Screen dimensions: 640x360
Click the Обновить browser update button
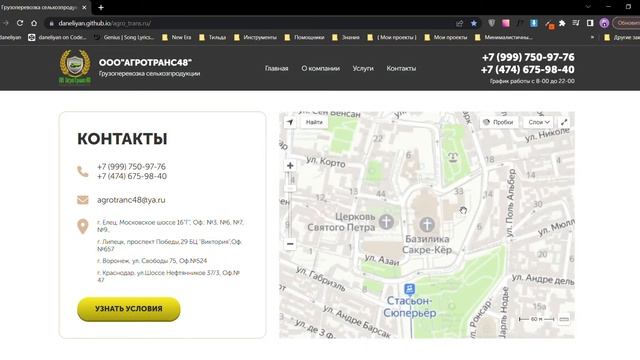tap(627, 23)
